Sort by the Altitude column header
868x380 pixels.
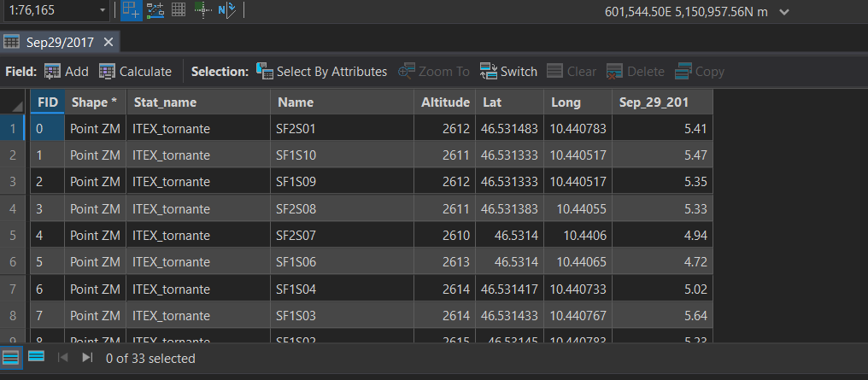pyautogui.click(x=445, y=102)
